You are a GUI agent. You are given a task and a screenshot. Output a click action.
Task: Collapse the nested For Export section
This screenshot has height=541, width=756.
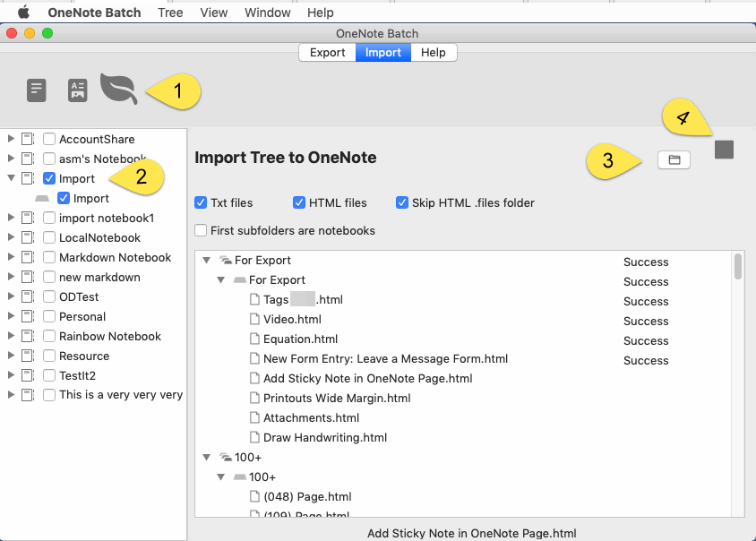(x=221, y=280)
